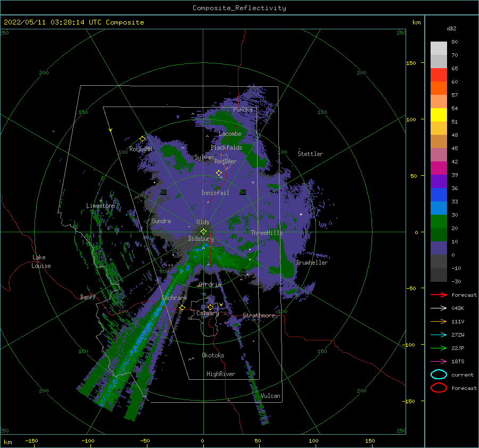Viewport: 479px width, 448px height.
Task: Select the cyan 'current' ellipse symbol
Action: click(x=439, y=374)
